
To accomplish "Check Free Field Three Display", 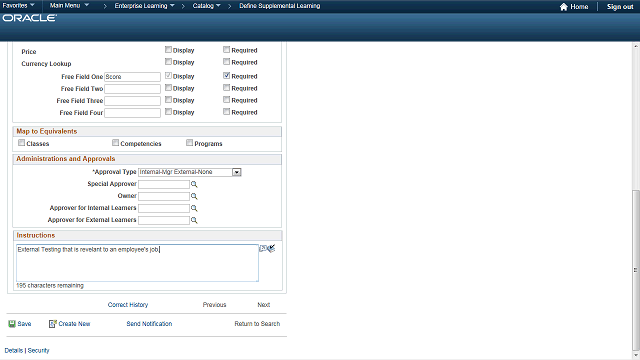I will 168,100.
